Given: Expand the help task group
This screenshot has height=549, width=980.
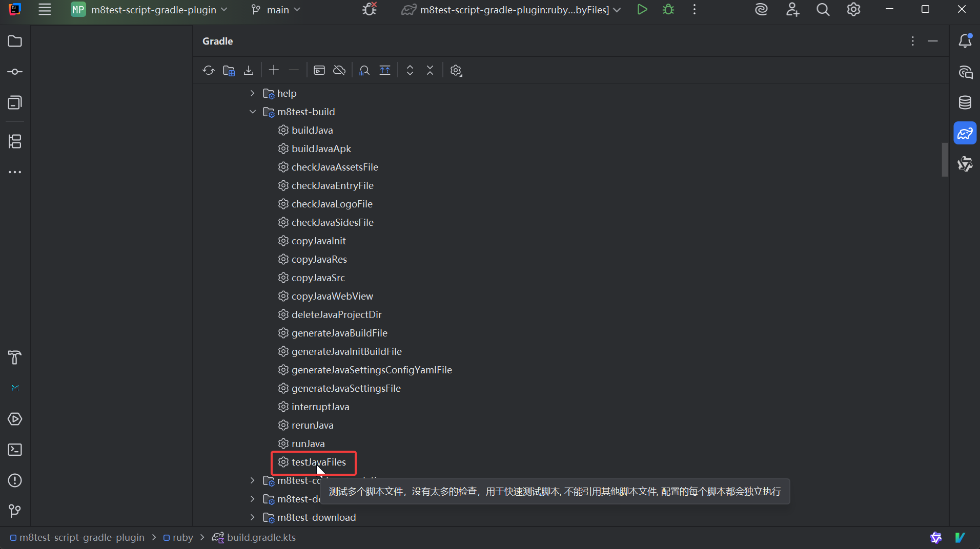Looking at the screenshot, I should coord(253,93).
